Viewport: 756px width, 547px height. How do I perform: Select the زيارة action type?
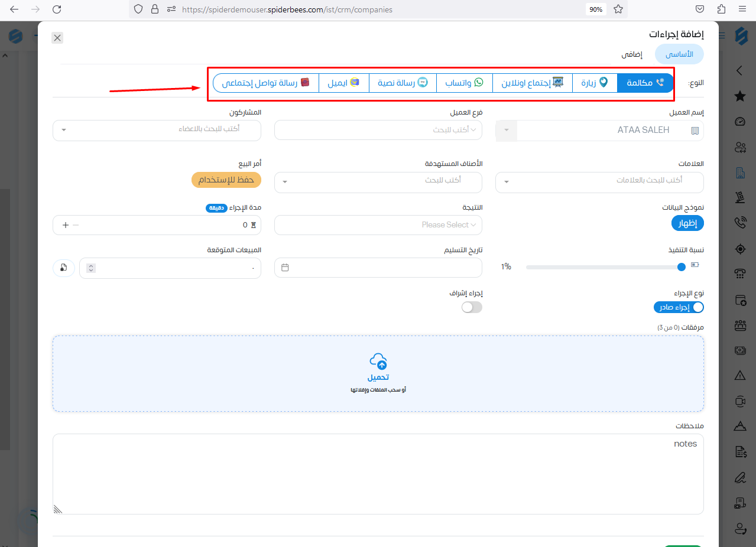click(595, 83)
